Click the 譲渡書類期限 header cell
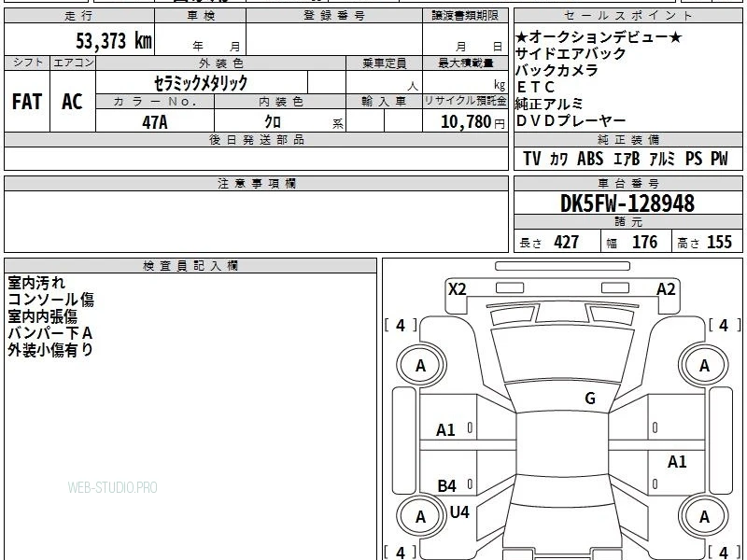 coord(465,16)
